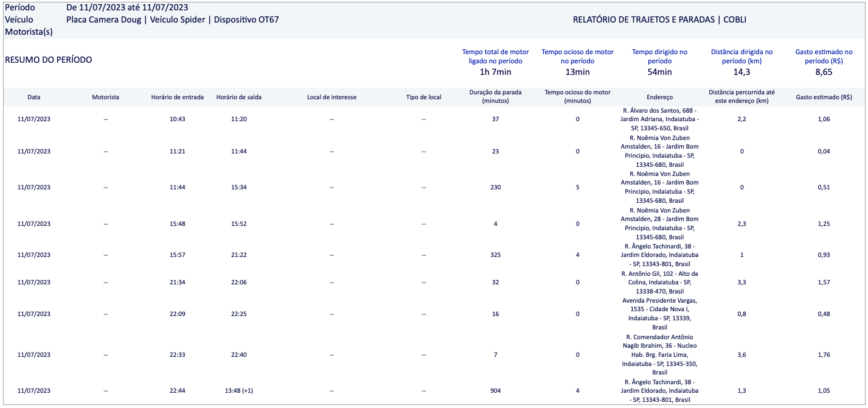This screenshot has width=868, height=408.
Task: Select the driven distance summary '14,3'
Action: [x=741, y=72]
